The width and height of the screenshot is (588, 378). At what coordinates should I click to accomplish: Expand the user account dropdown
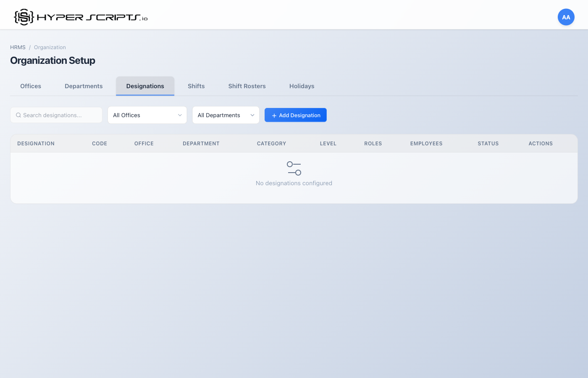click(x=566, y=17)
